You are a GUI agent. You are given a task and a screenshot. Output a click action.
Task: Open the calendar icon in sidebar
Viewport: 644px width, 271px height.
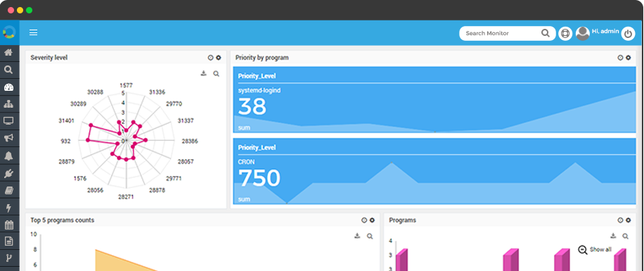click(x=8, y=225)
